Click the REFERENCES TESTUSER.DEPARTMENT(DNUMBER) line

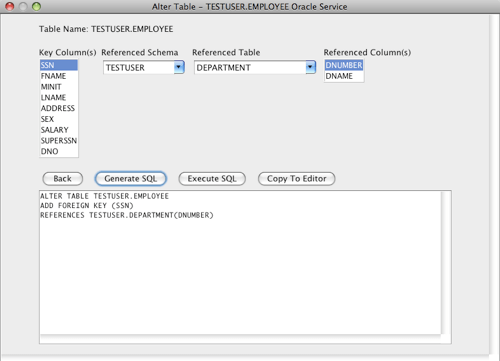pos(127,215)
